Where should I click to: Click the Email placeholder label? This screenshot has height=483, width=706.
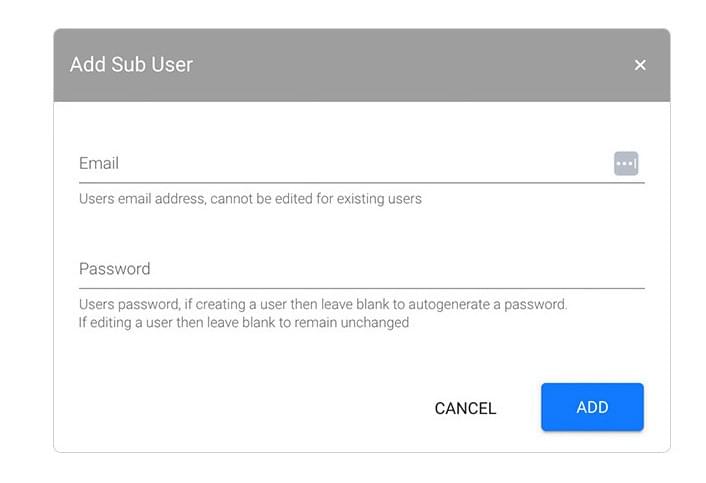(99, 163)
